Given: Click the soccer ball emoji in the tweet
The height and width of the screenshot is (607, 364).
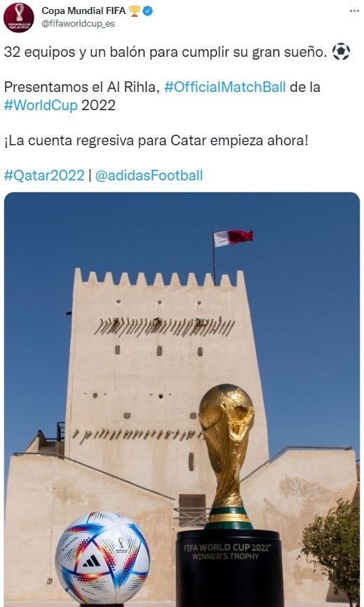Looking at the screenshot, I should pyautogui.click(x=341, y=51).
